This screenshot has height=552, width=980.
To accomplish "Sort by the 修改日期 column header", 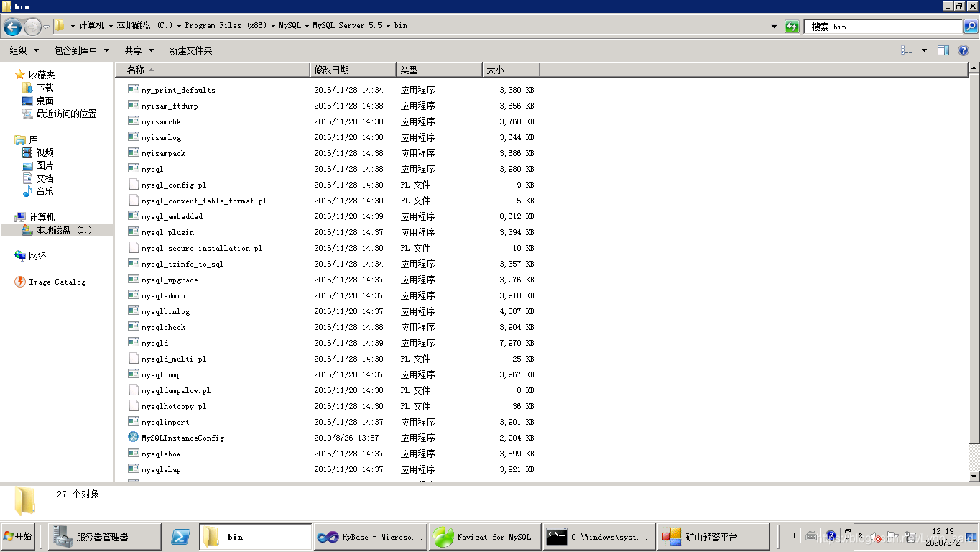I will (353, 70).
